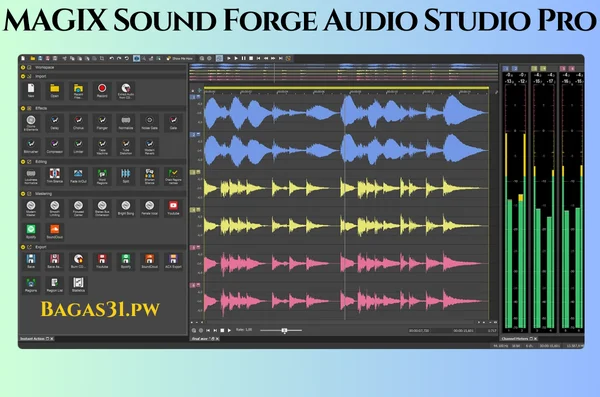Toggle blue channel 1 indicator above meters

click(x=506, y=69)
